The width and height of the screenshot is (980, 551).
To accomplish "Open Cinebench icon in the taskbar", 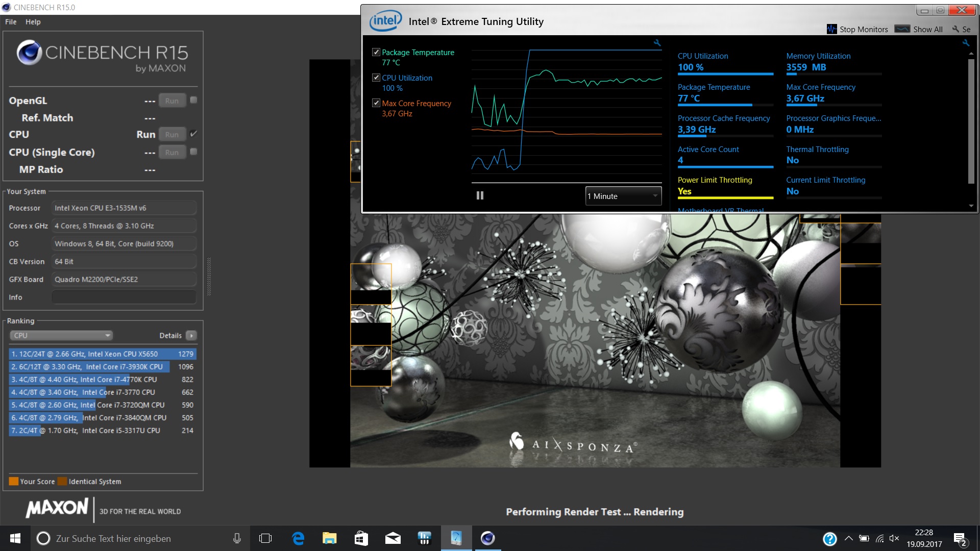I will coord(487,538).
